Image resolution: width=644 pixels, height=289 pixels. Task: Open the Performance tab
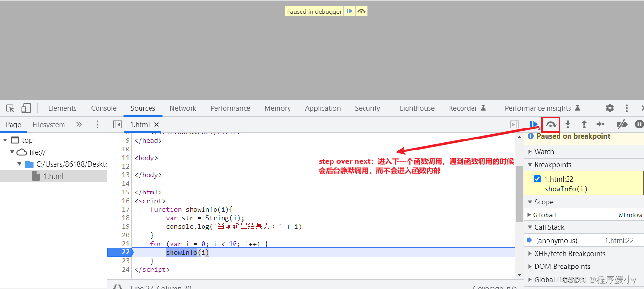coord(230,108)
